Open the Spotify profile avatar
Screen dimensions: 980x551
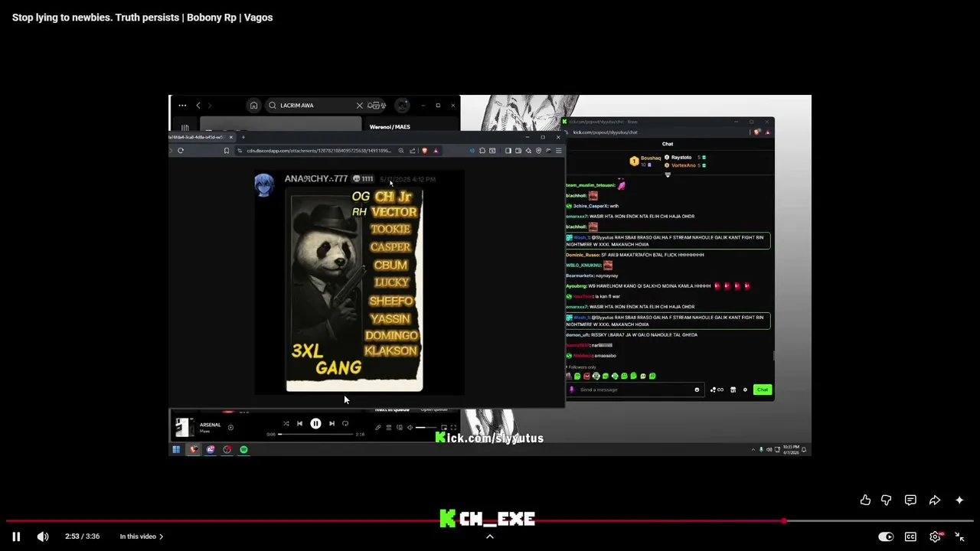(x=403, y=106)
